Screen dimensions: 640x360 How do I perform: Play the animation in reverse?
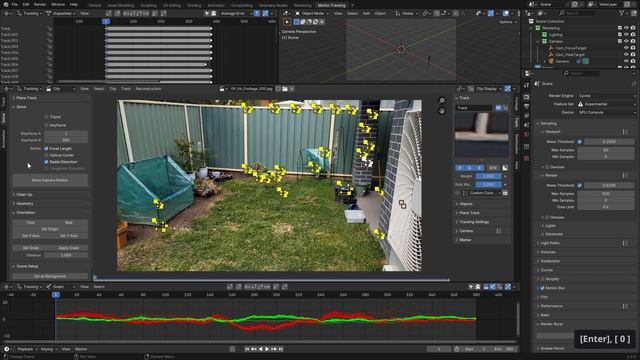point(261,349)
